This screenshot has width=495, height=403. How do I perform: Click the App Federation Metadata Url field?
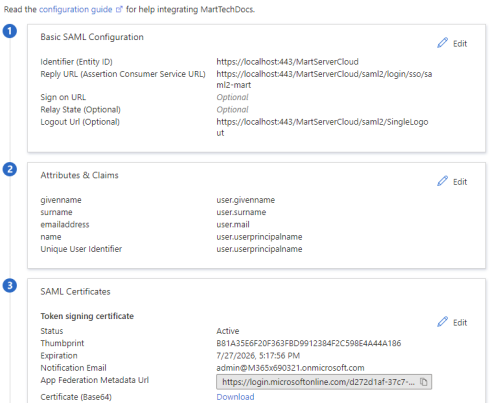click(324, 382)
